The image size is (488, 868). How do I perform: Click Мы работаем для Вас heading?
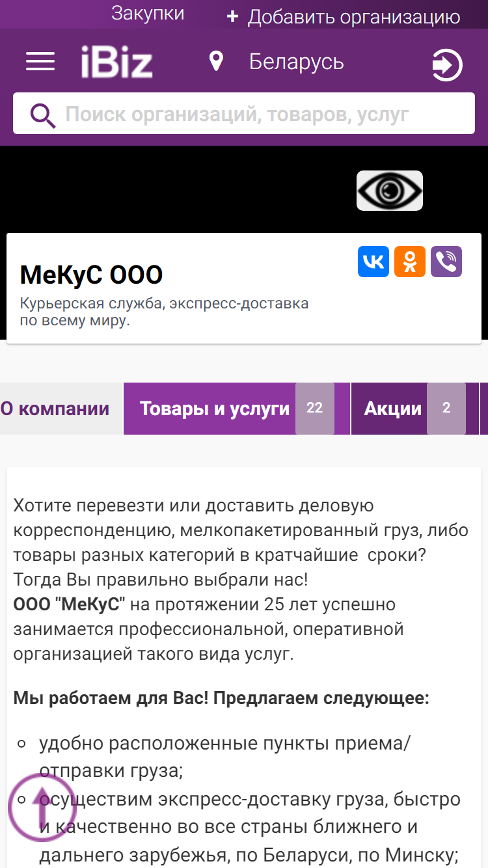pos(221,699)
